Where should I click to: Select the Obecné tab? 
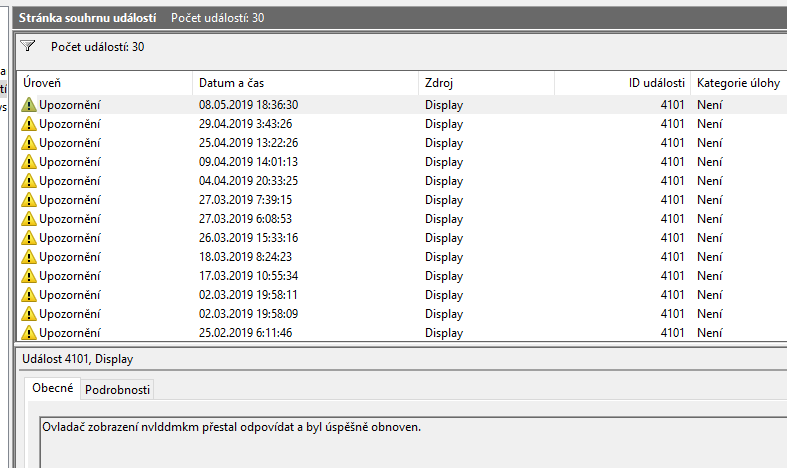[51, 389]
